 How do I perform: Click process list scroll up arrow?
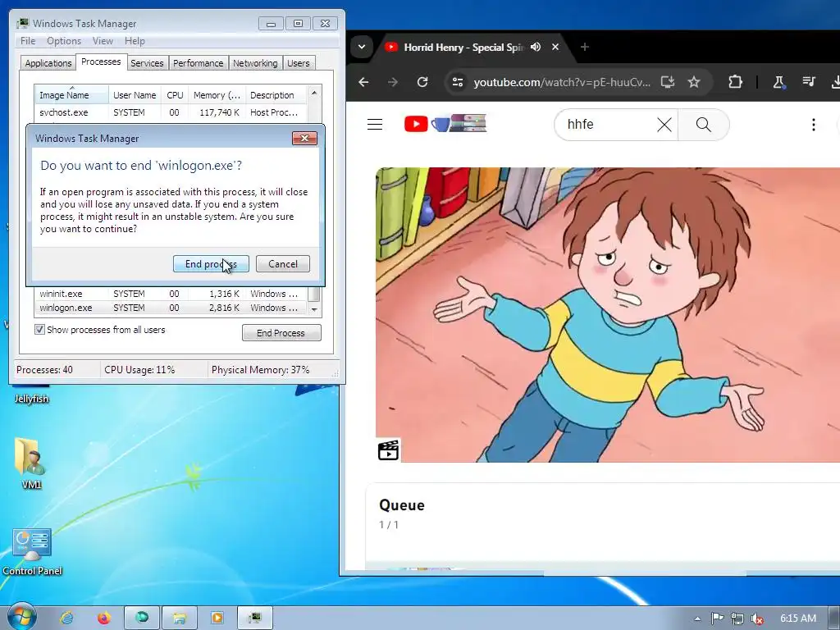(314, 93)
